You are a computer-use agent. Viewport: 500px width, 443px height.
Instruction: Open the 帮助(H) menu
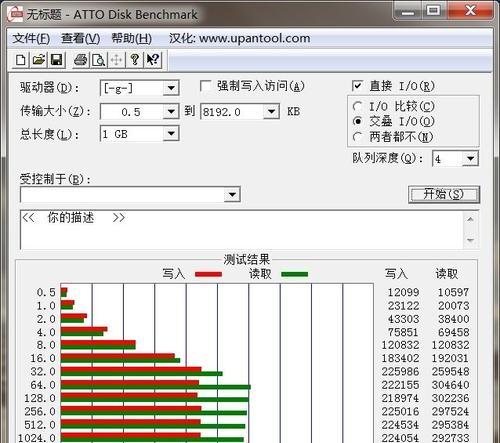132,38
